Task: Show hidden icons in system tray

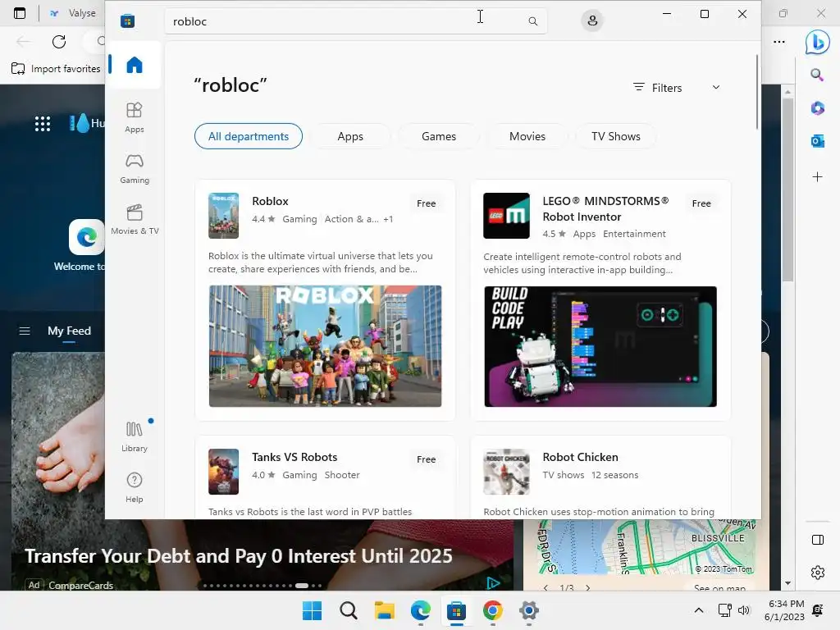Action: (x=699, y=610)
